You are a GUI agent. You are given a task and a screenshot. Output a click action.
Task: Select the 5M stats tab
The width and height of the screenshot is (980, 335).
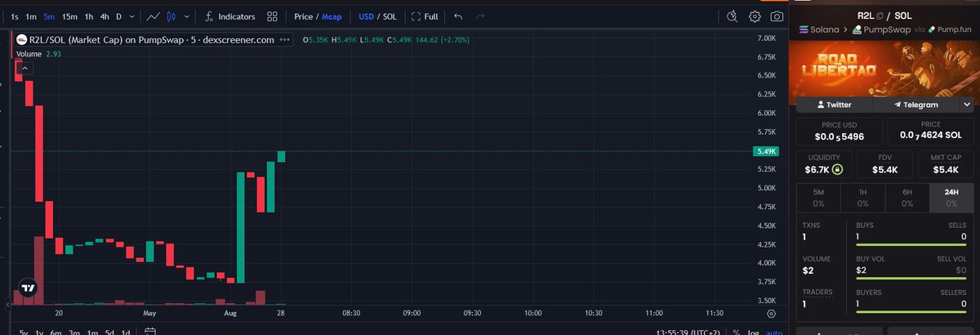tap(818, 197)
